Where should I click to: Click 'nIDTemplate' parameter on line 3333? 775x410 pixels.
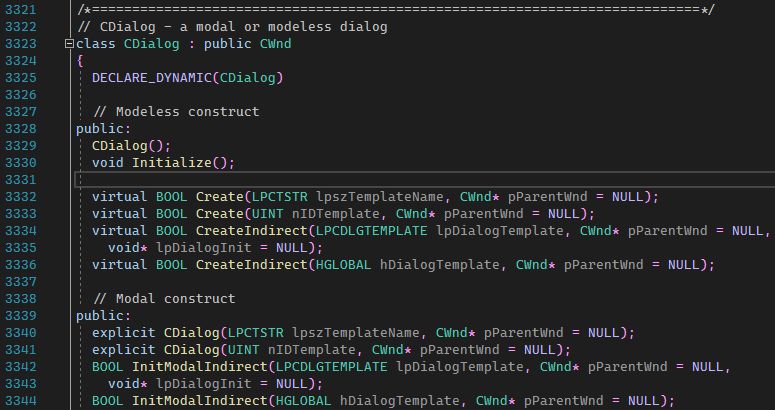(336, 214)
